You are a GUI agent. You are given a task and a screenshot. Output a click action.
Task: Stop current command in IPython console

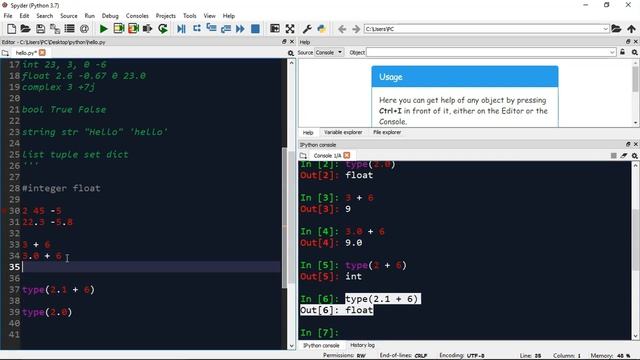[x=613, y=156]
